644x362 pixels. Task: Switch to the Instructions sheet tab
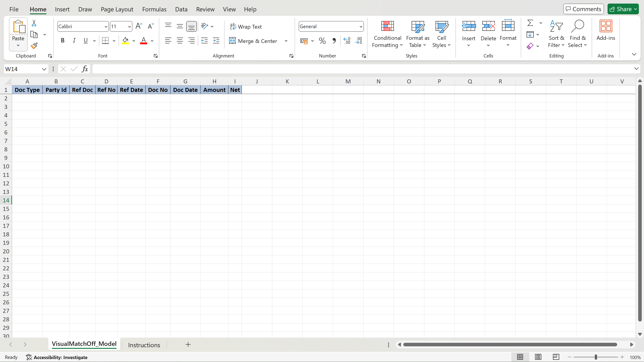(144, 345)
